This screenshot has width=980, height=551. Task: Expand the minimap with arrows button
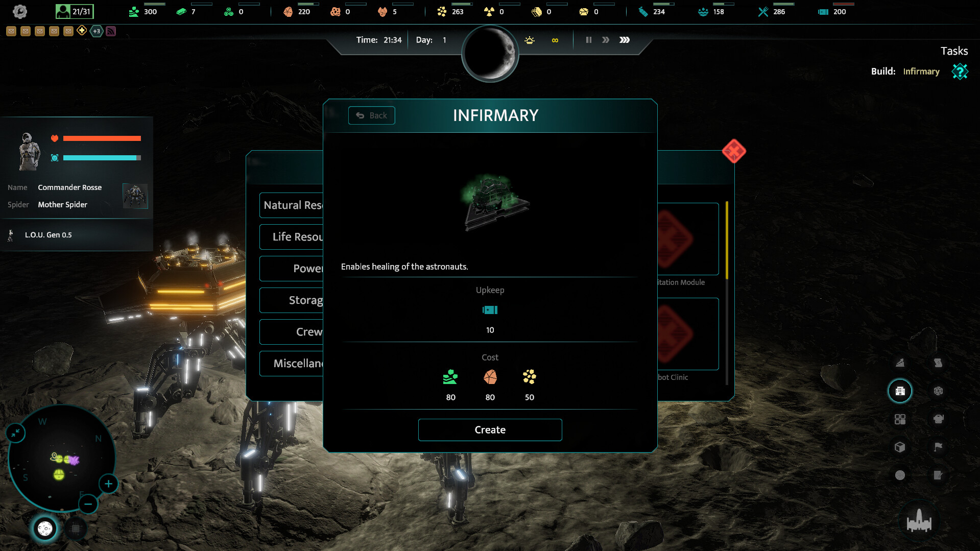tap(16, 433)
